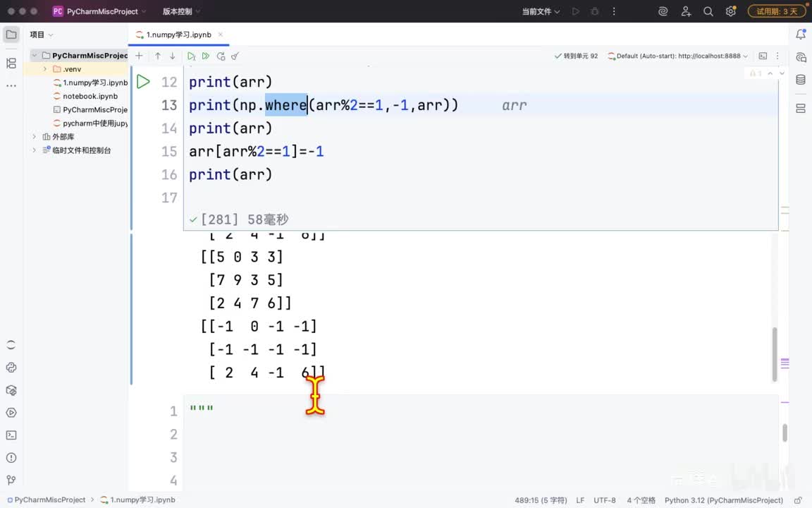812x508 pixels.
Task: Run cell and select below
Action: [191, 56]
